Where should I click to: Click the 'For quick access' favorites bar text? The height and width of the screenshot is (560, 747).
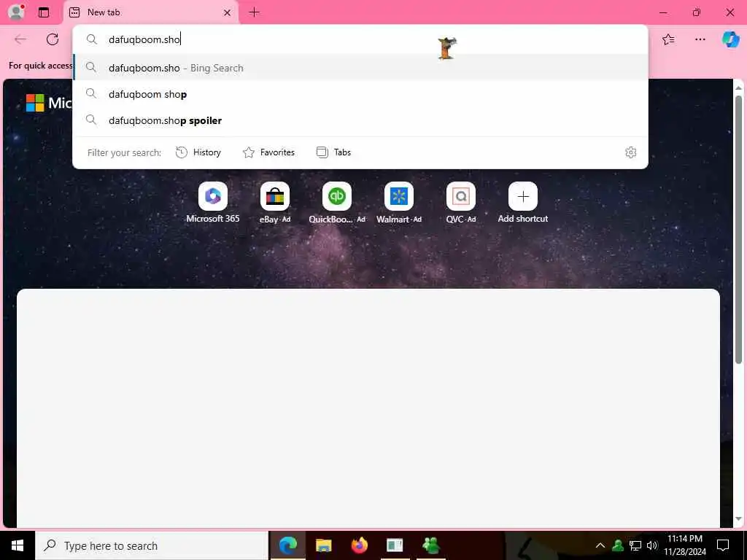41,66
